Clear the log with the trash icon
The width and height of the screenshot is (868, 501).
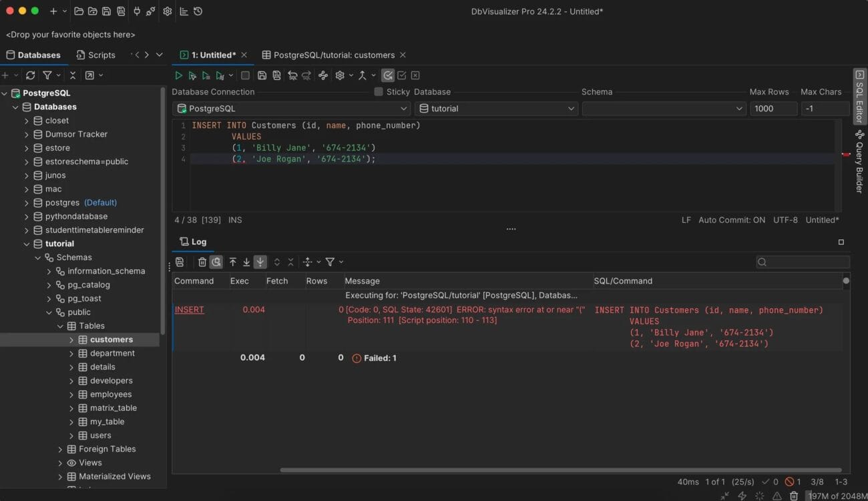[x=202, y=262]
